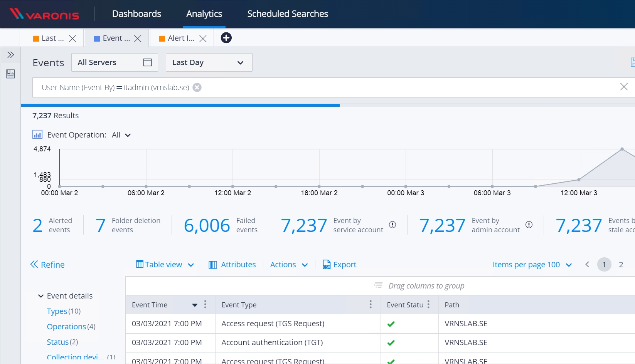This screenshot has height=364, width=635.
Task: Click the info icon next to Event by admin account
Action: click(x=529, y=225)
